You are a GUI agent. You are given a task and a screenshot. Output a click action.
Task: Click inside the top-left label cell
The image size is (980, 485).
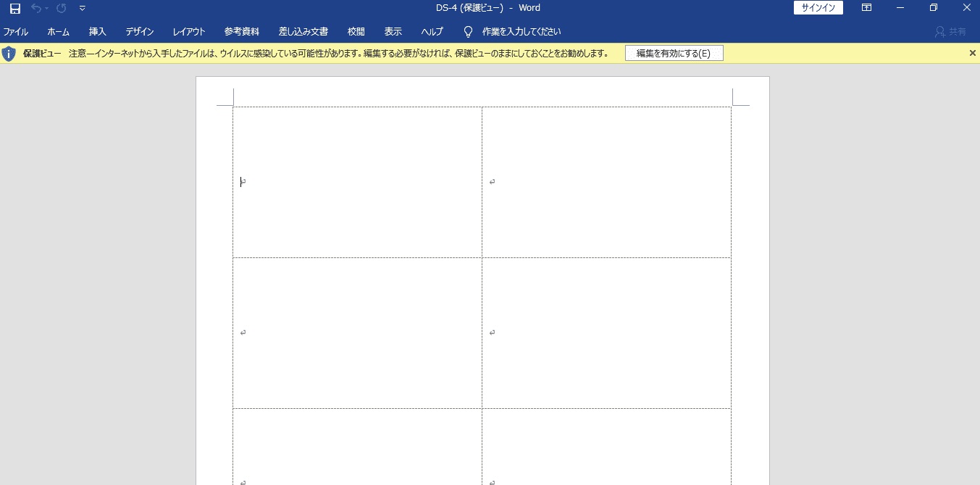coord(357,182)
